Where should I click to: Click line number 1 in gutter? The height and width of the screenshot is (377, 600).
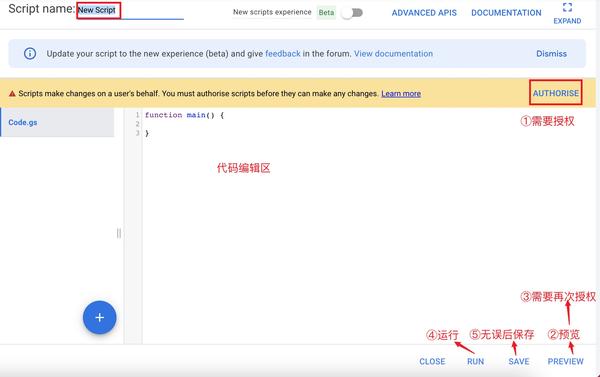[x=137, y=115]
